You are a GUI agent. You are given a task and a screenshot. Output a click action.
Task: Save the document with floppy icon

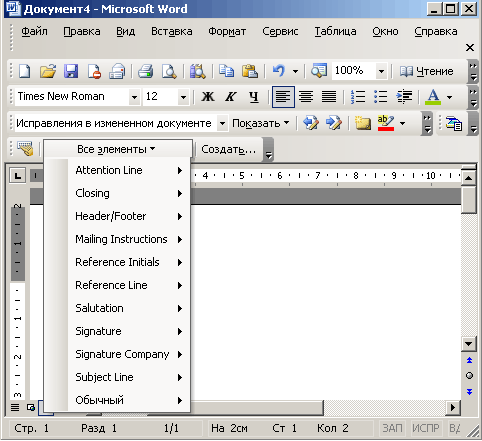point(71,71)
